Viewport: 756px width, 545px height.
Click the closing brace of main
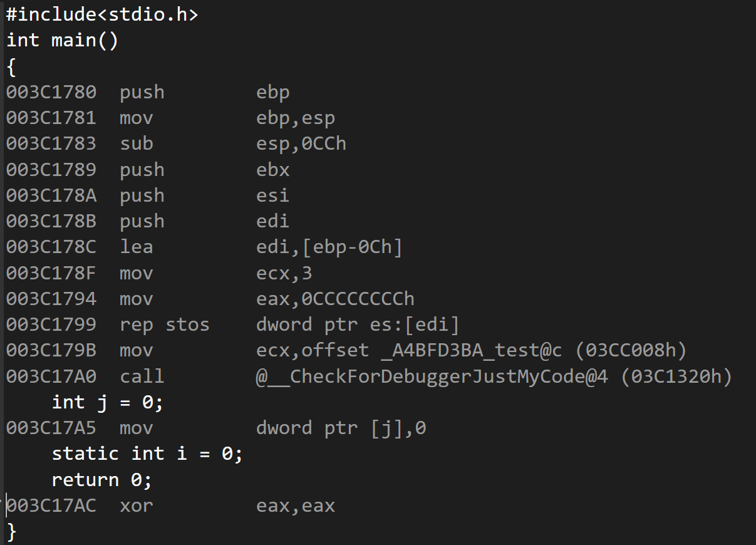(11, 532)
